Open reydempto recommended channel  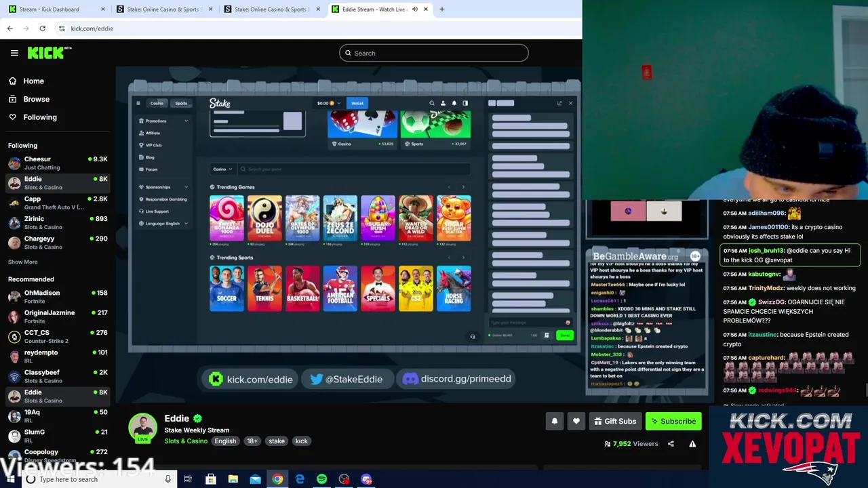(58, 357)
